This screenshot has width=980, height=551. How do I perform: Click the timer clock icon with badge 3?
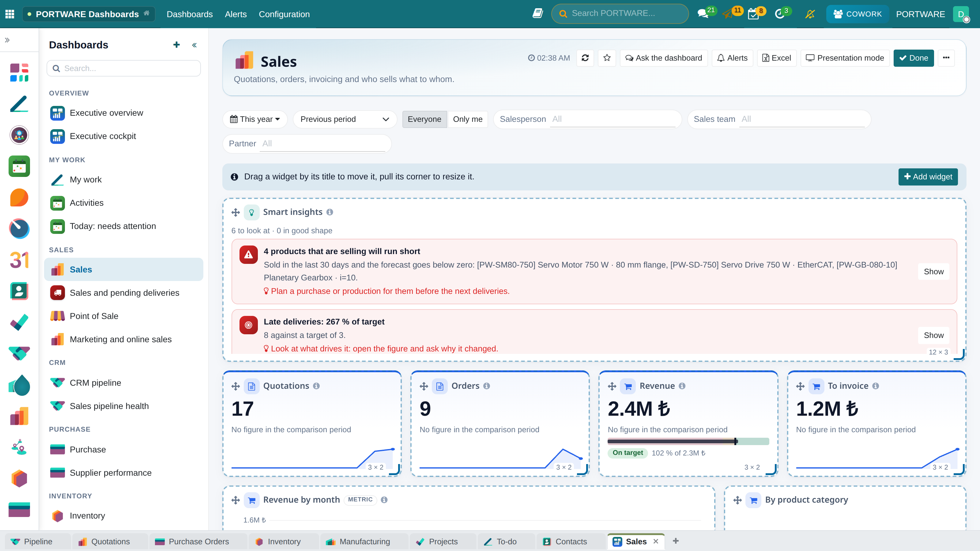pyautogui.click(x=779, y=14)
